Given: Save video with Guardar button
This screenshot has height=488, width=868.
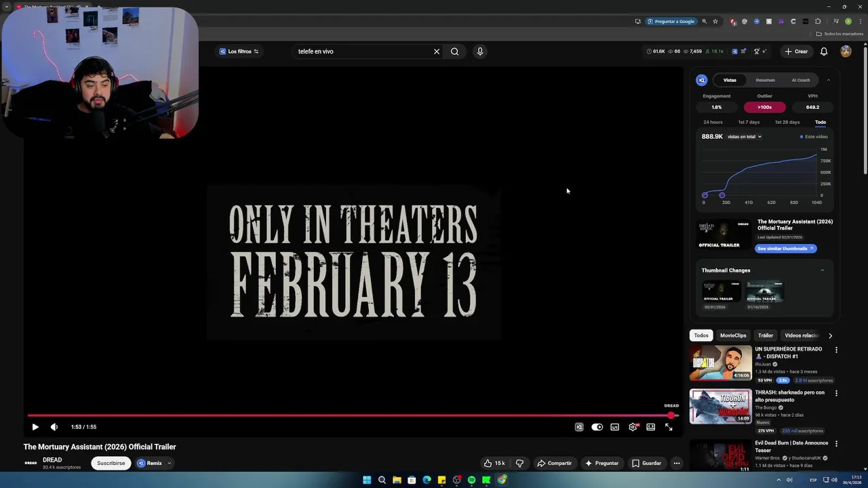Looking at the screenshot, I should pos(646,463).
